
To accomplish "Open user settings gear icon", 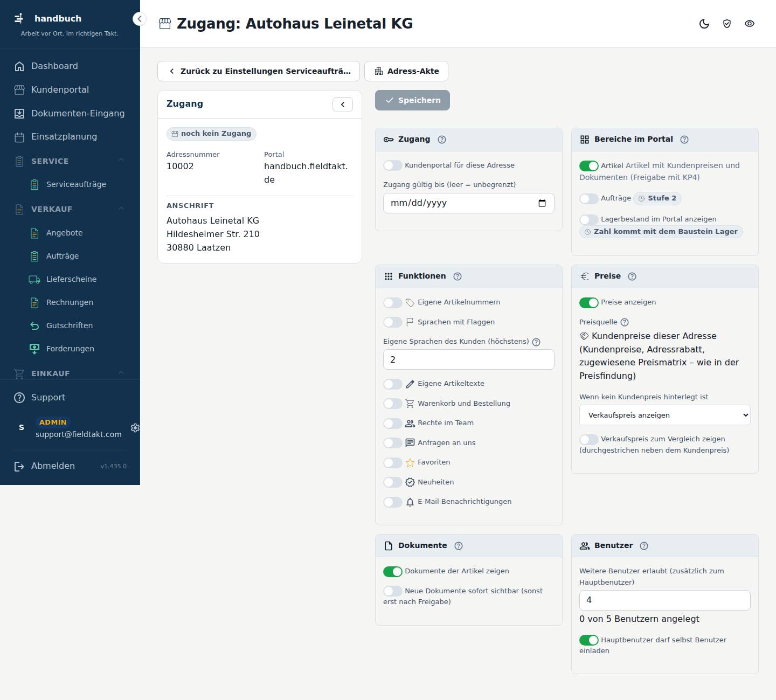I will [135, 427].
